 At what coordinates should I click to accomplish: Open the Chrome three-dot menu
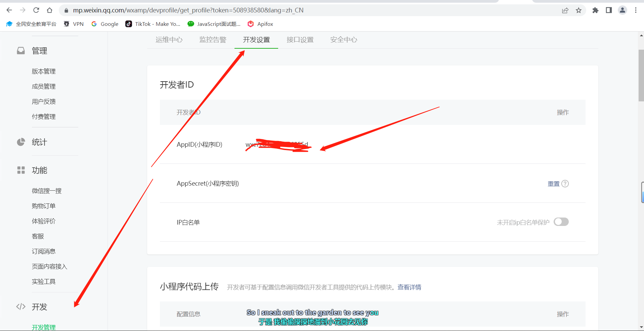click(x=636, y=10)
